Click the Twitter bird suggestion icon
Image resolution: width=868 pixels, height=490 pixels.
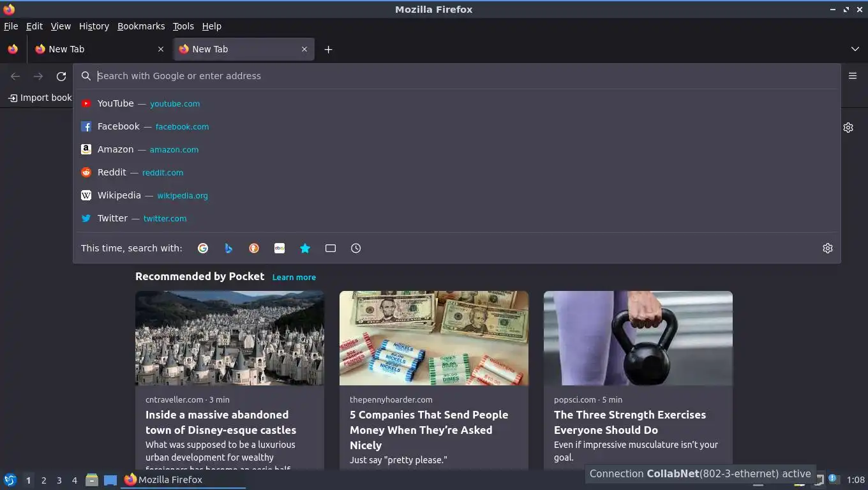[x=86, y=218]
